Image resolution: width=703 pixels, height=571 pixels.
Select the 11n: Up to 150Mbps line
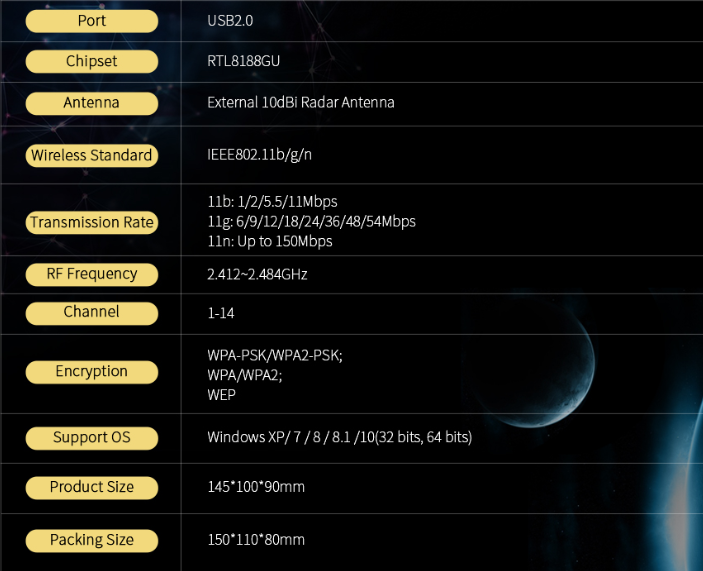(x=269, y=241)
